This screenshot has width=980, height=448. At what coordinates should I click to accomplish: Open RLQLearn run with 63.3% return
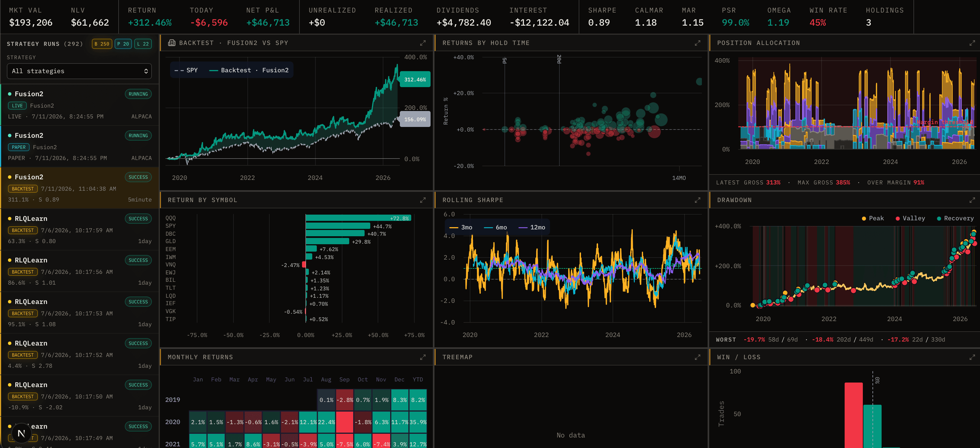pyautogui.click(x=80, y=229)
